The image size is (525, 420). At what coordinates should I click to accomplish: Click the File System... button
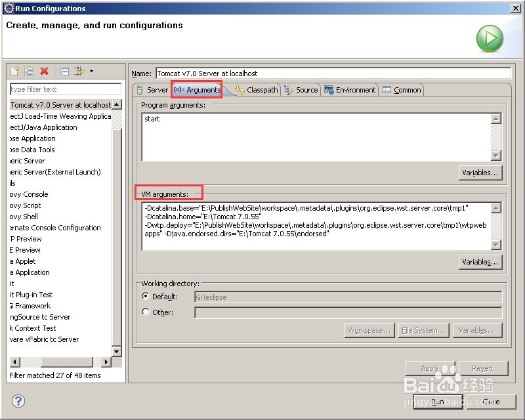(x=423, y=330)
